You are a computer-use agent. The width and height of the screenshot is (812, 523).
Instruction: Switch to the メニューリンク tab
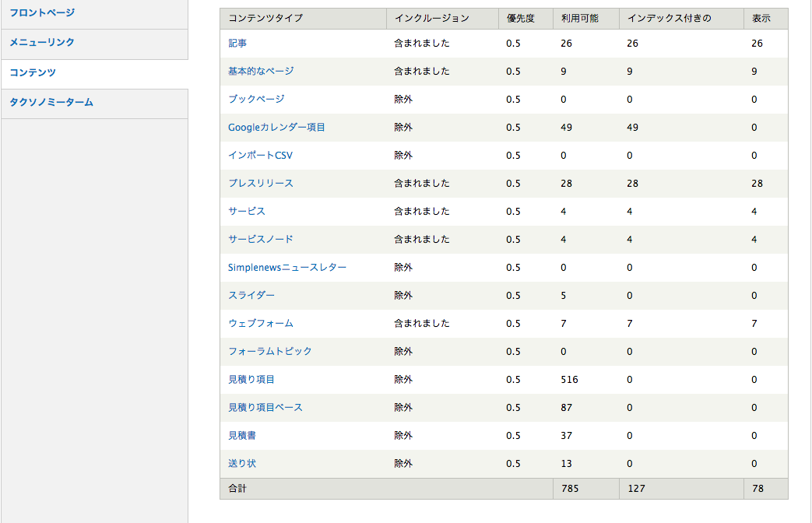coord(42,43)
